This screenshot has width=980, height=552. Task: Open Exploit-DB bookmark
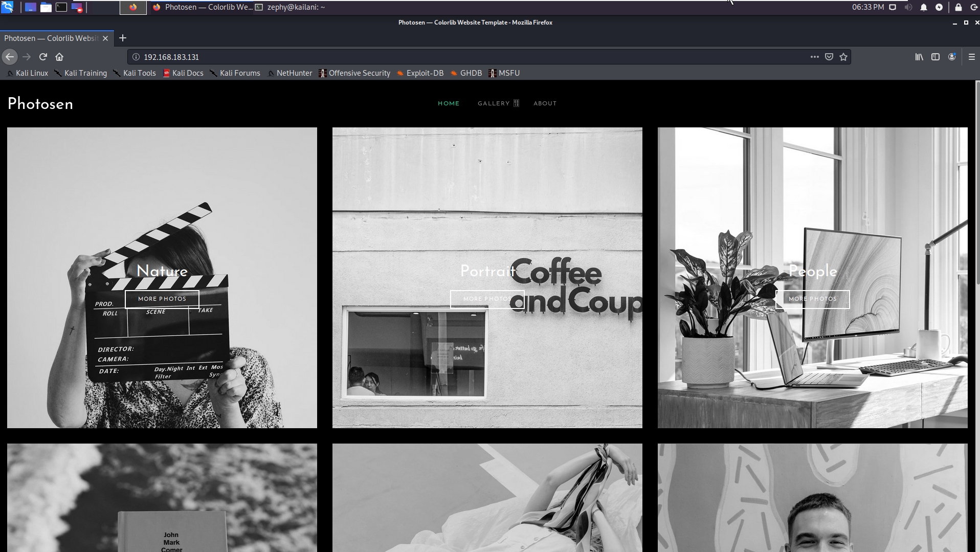point(420,73)
